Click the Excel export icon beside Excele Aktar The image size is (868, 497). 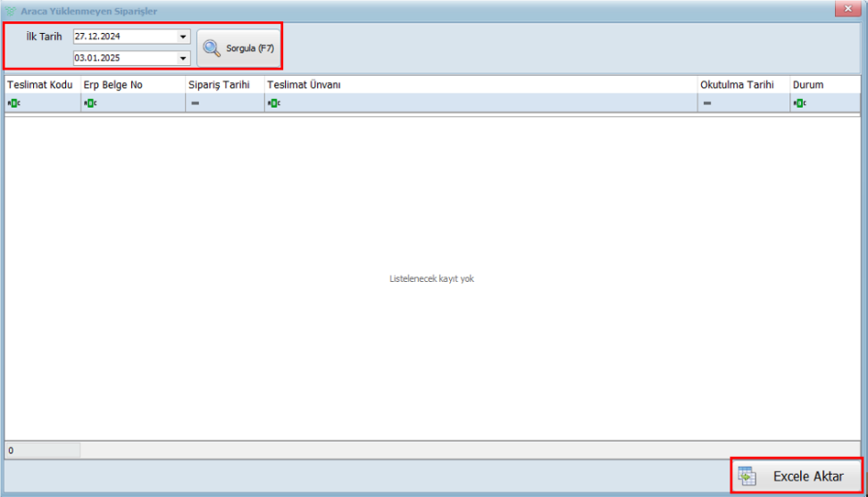point(747,476)
